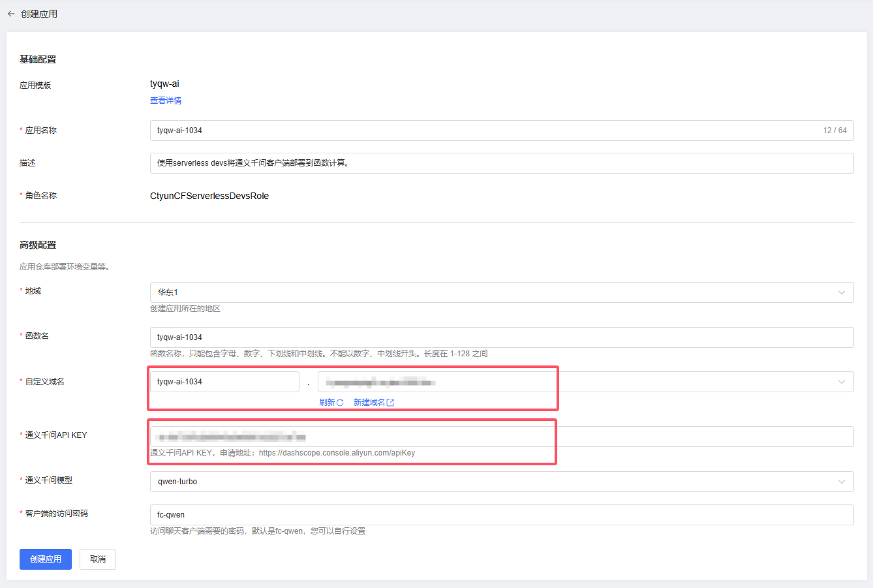Image resolution: width=873 pixels, height=588 pixels.
Task: Click the function name rules hint text
Action: pyautogui.click(x=319, y=354)
